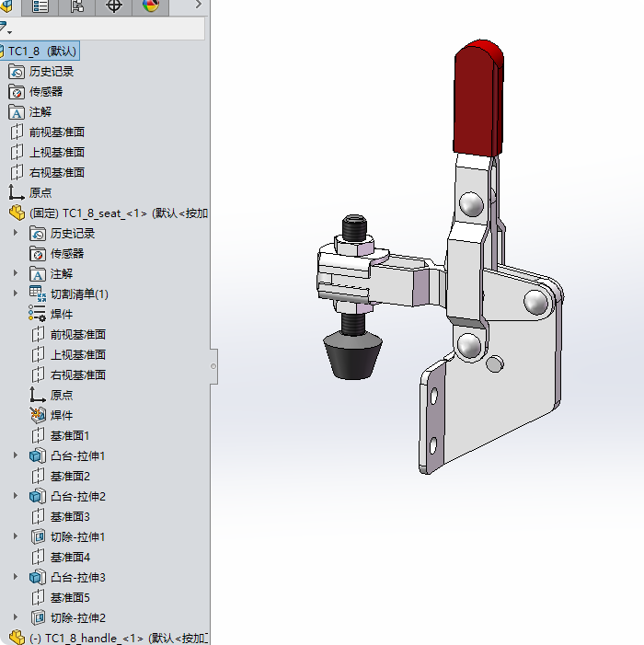
Task: Click the 切除-拉伸2 cut icon
Action: click(38, 617)
